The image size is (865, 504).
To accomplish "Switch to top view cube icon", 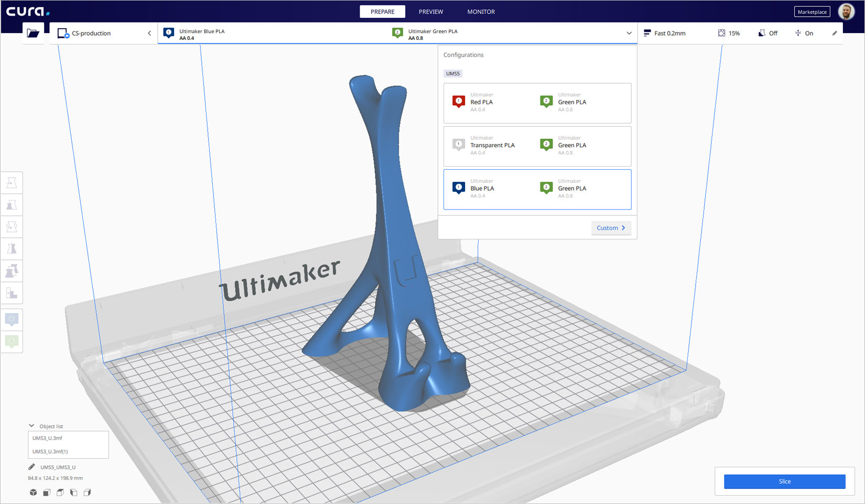I will (x=60, y=492).
